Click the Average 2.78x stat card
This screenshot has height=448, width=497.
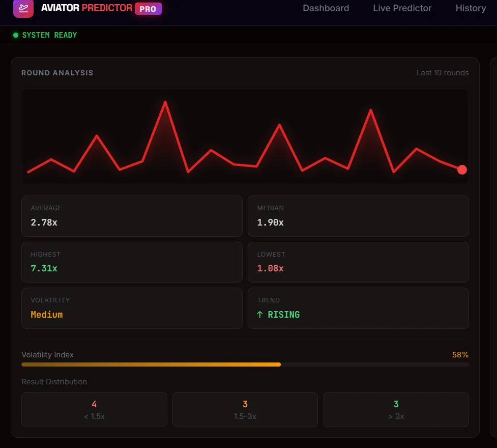pos(132,216)
